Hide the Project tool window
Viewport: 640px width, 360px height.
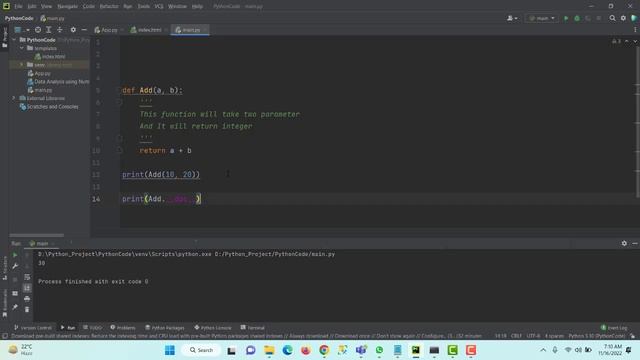point(84,30)
